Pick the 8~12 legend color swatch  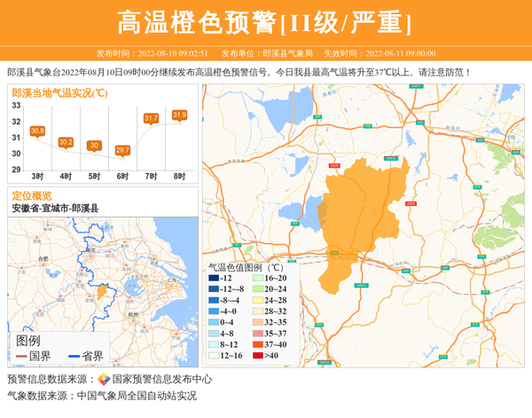click(x=214, y=344)
